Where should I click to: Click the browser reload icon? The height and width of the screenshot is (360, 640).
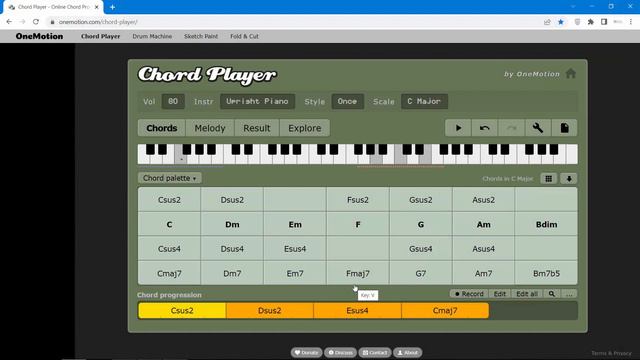click(36, 22)
